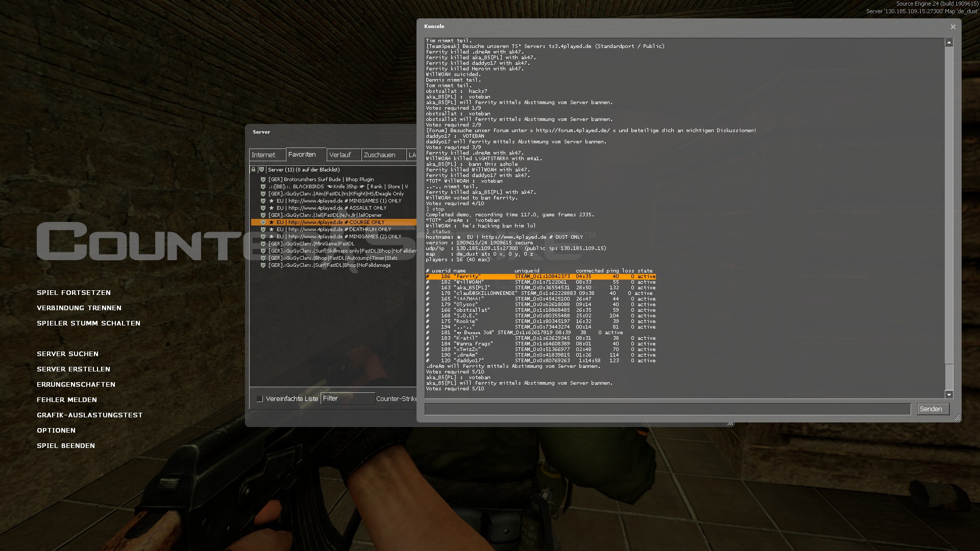
Task: Select GuGyClan Jail JailOpener server row
Action: (334, 215)
